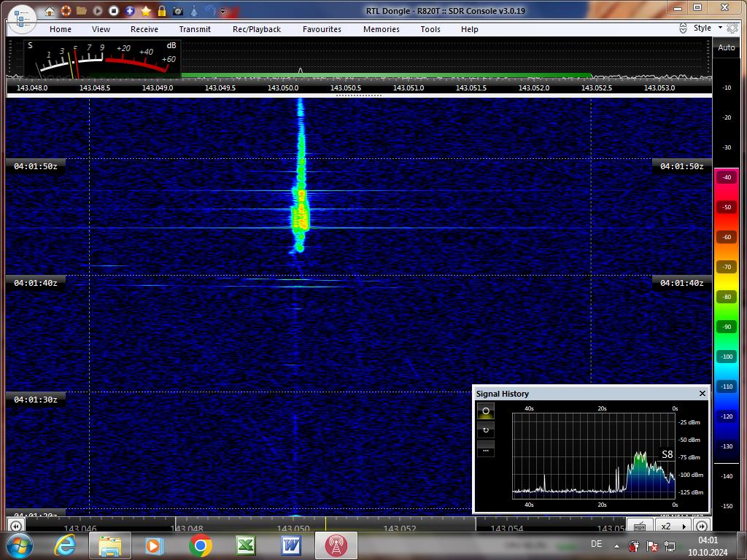Image resolution: width=747 pixels, height=560 pixels.
Task: Launch Internet Explorer from taskbar
Action: (65, 545)
